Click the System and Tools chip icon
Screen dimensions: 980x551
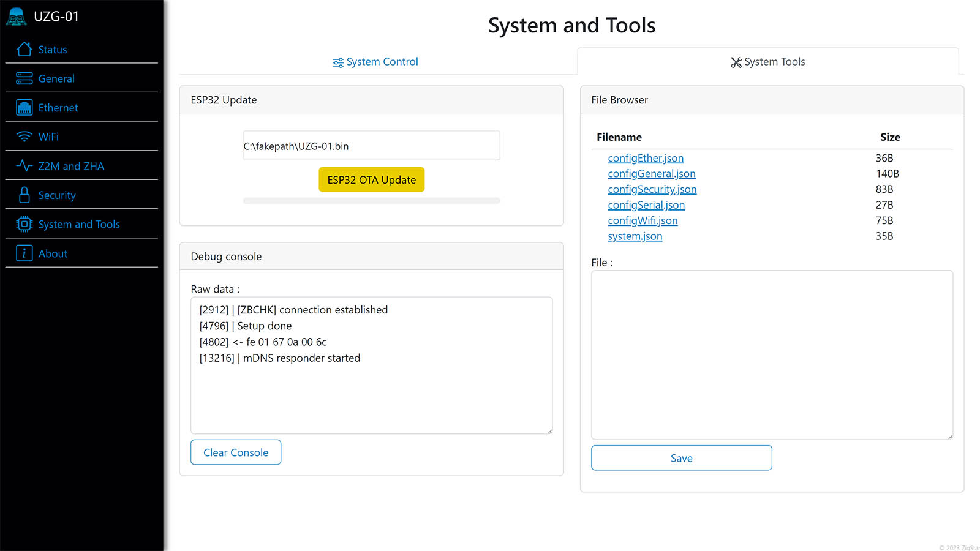[24, 224]
